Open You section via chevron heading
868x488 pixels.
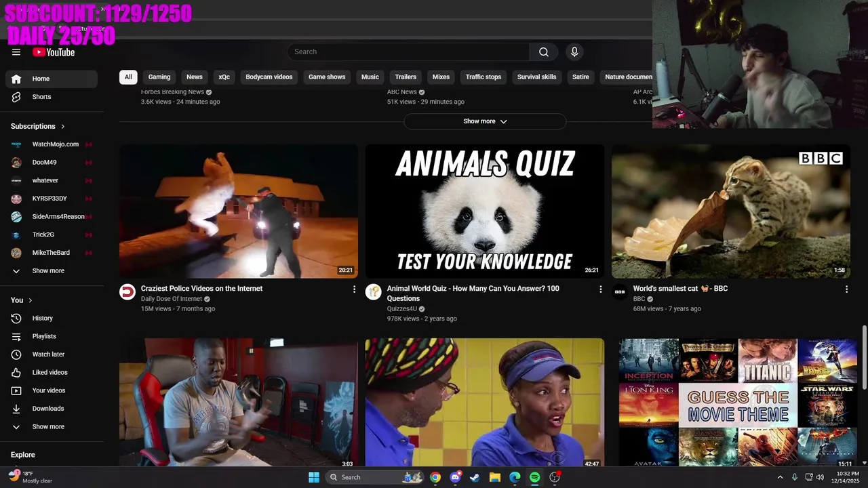coord(22,300)
